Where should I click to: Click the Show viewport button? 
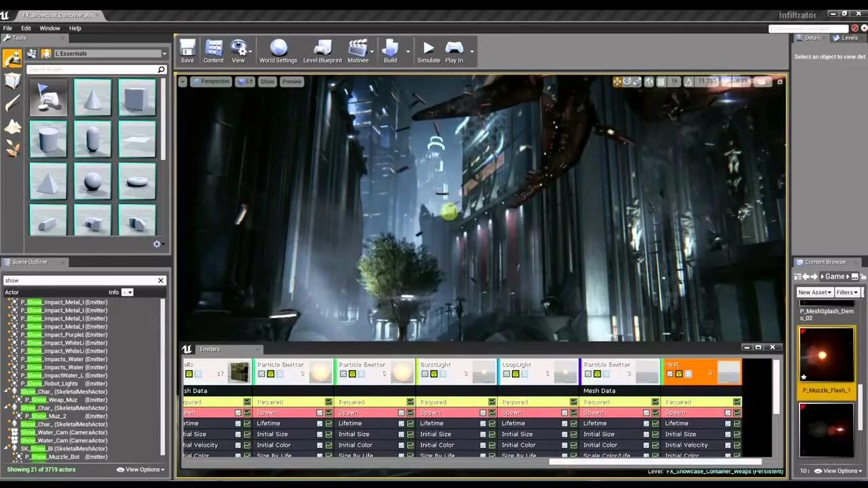267,81
